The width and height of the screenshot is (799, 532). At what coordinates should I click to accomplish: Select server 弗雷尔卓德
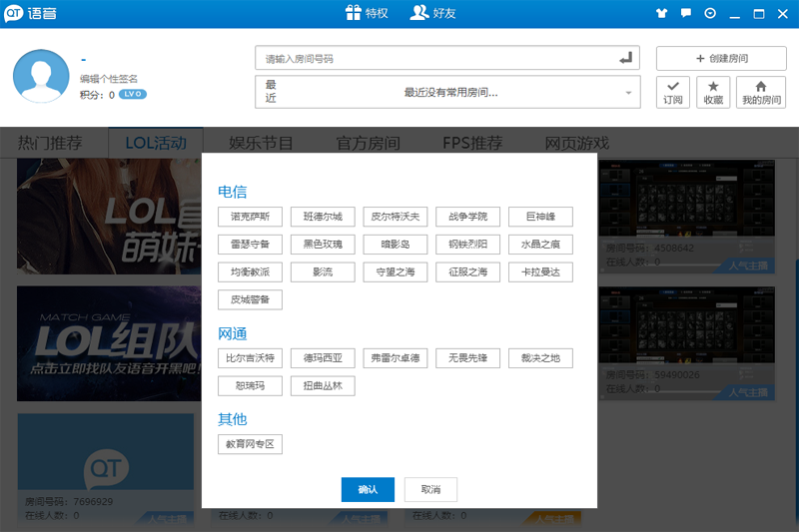395,358
